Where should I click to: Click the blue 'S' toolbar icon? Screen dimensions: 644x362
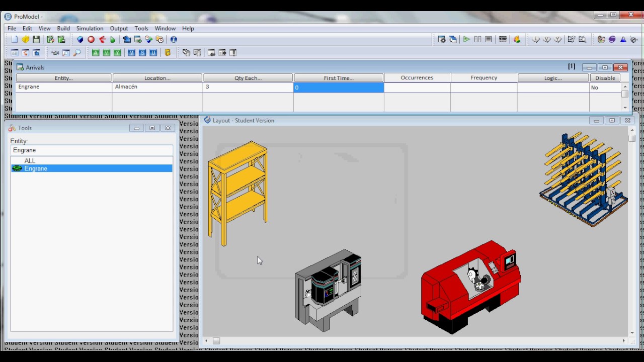142,52
